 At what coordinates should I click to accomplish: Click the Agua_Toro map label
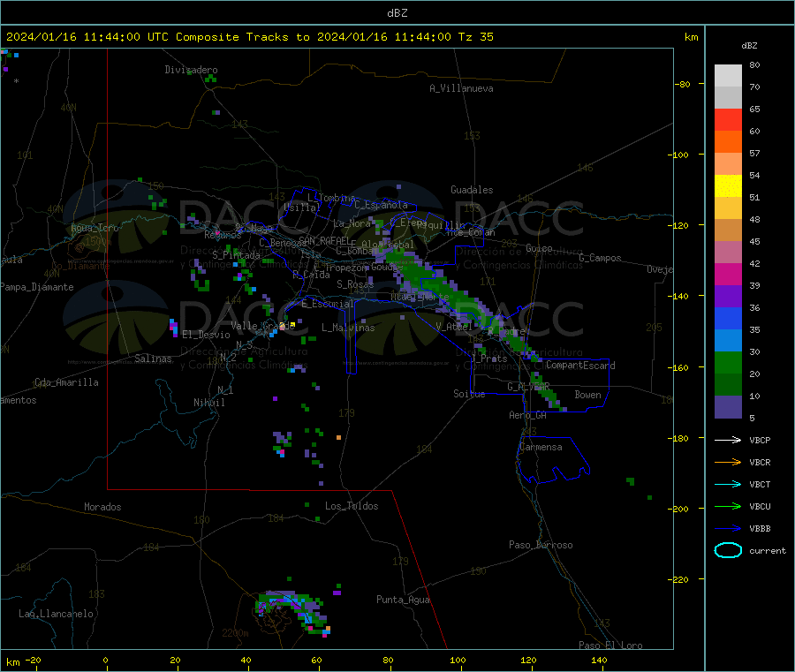[95, 228]
